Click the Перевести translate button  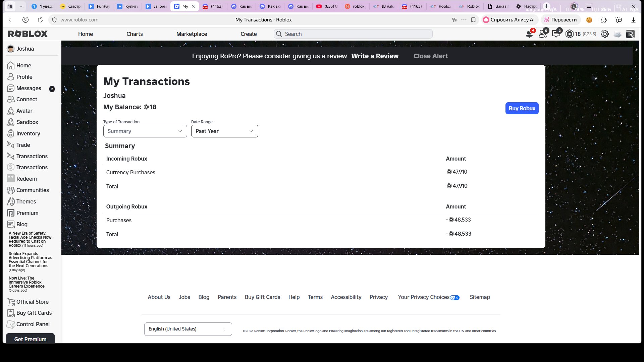coord(560,20)
